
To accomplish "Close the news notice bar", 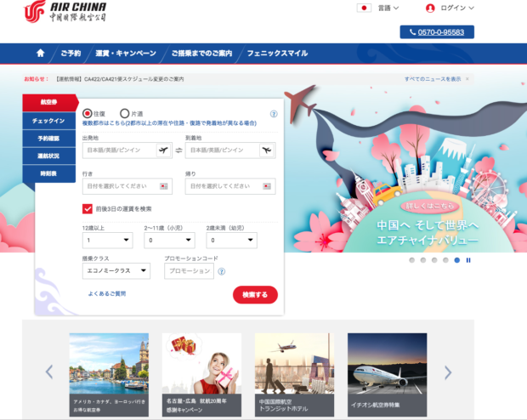I will point(467,79).
